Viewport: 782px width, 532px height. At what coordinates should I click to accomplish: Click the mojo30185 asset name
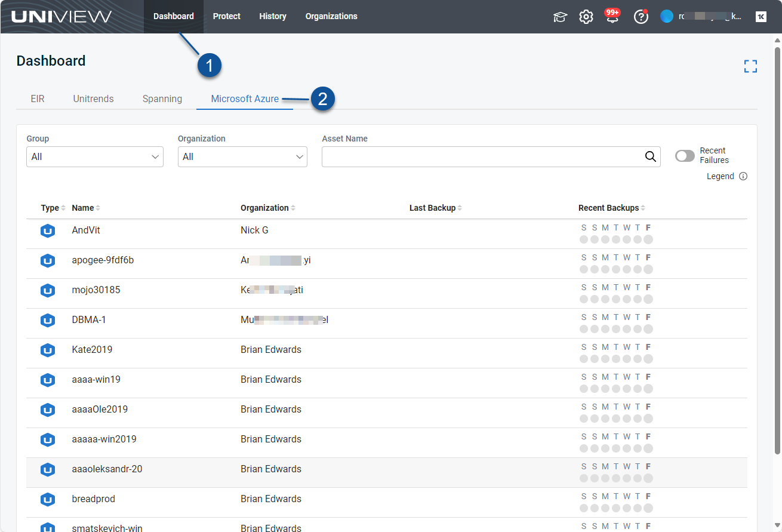96,290
